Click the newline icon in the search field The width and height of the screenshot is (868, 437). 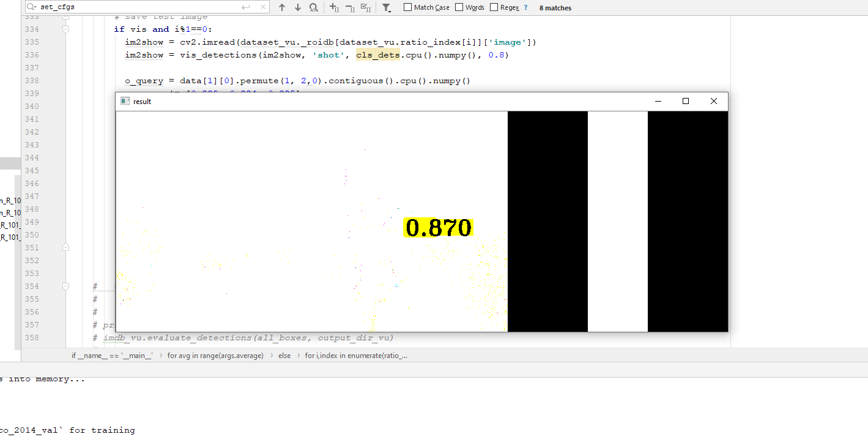[x=247, y=7]
